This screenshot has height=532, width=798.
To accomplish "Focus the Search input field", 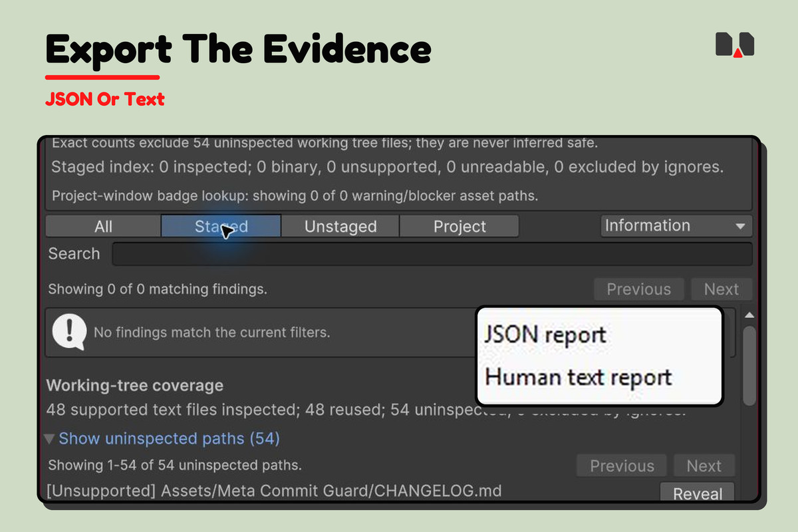I will (x=432, y=254).
